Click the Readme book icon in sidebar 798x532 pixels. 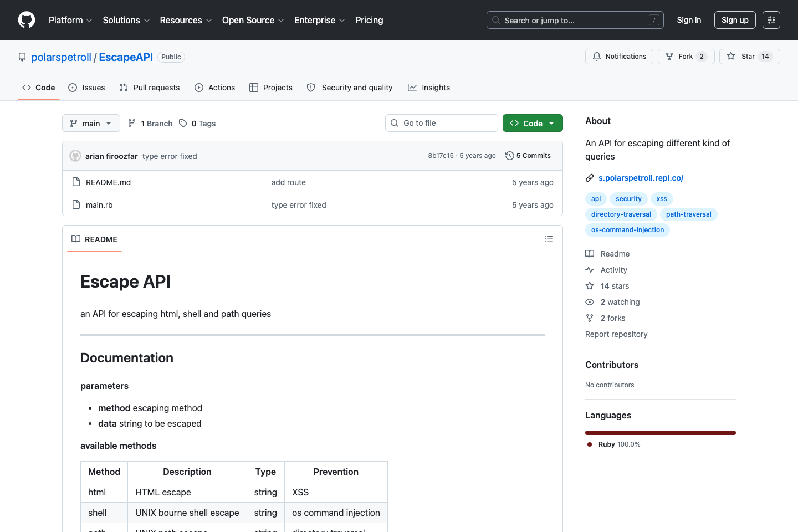[x=590, y=253]
